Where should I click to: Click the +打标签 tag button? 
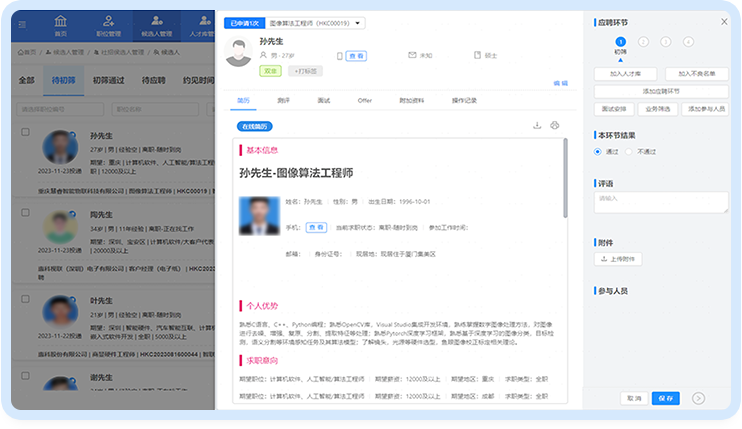(304, 72)
